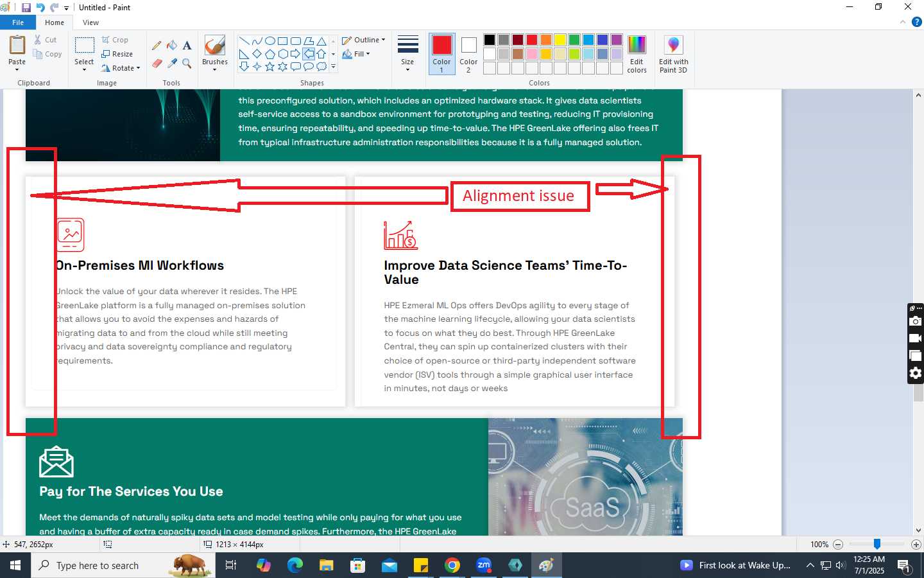This screenshot has height=578, width=924.
Task: Click the Paste clipboard icon
Action: pyautogui.click(x=17, y=45)
